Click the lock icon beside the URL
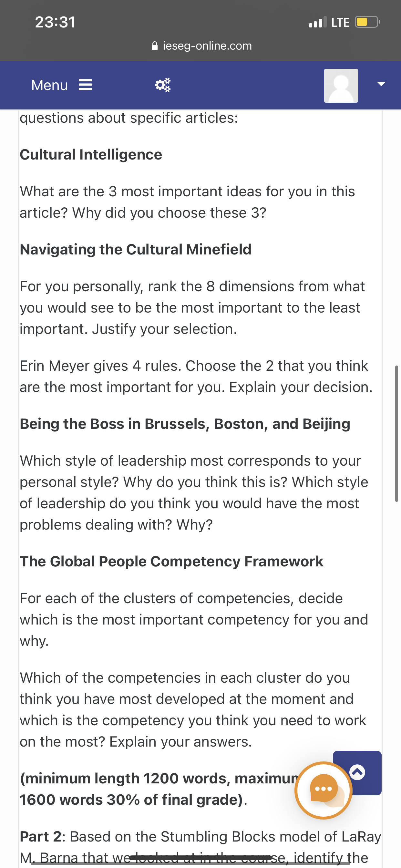This screenshot has height=868, width=401. click(x=155, y=46)
